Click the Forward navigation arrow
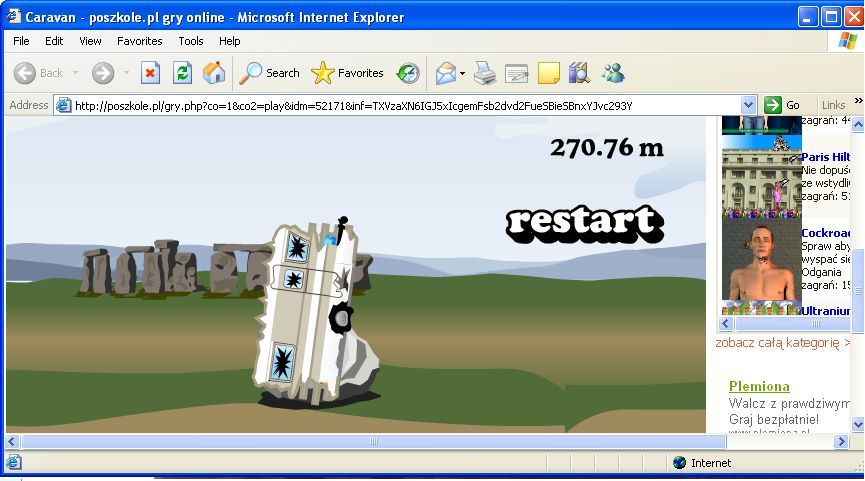Screen dimensions: 865x481 [x=103, y=73]
